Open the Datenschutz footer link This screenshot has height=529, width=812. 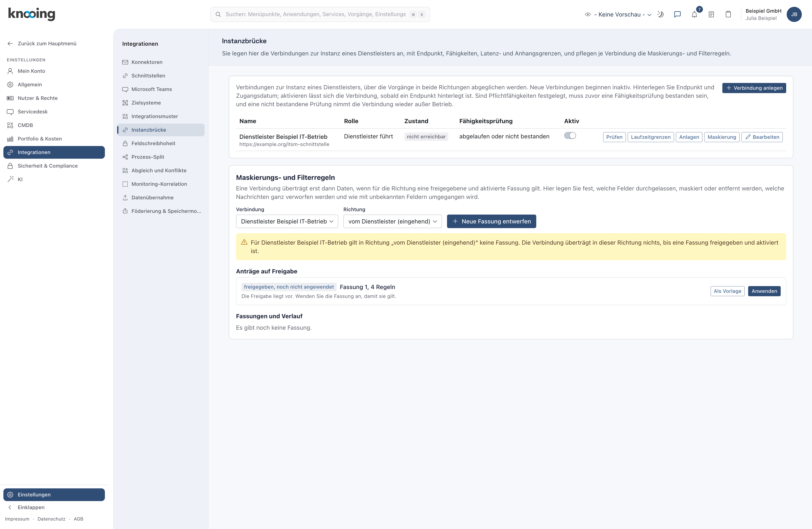pos(51,519)
